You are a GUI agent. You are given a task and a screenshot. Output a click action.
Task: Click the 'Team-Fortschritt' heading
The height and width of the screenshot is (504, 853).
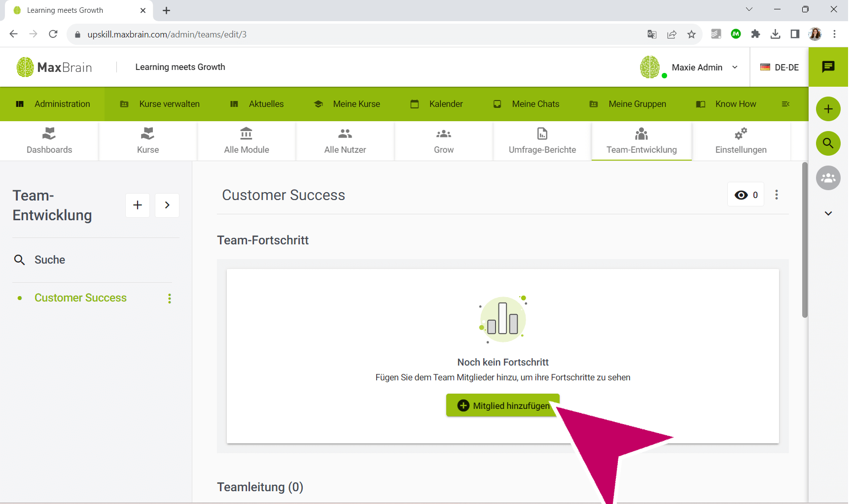pos(263,240)
